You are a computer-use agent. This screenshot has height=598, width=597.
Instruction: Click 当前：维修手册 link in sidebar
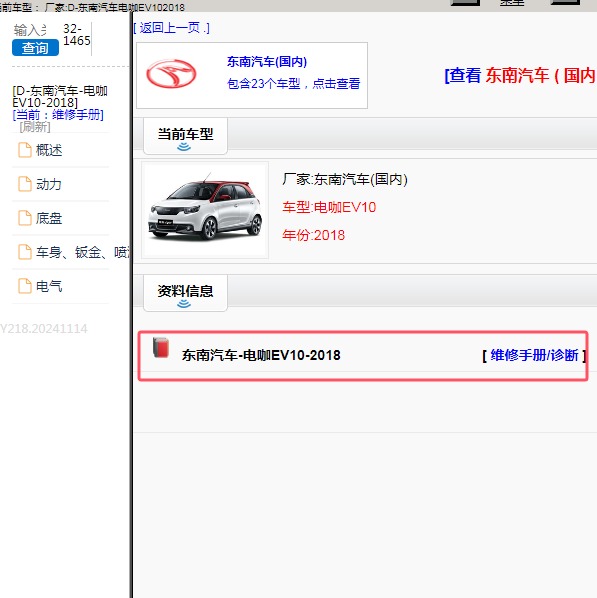tap(58, 114)
